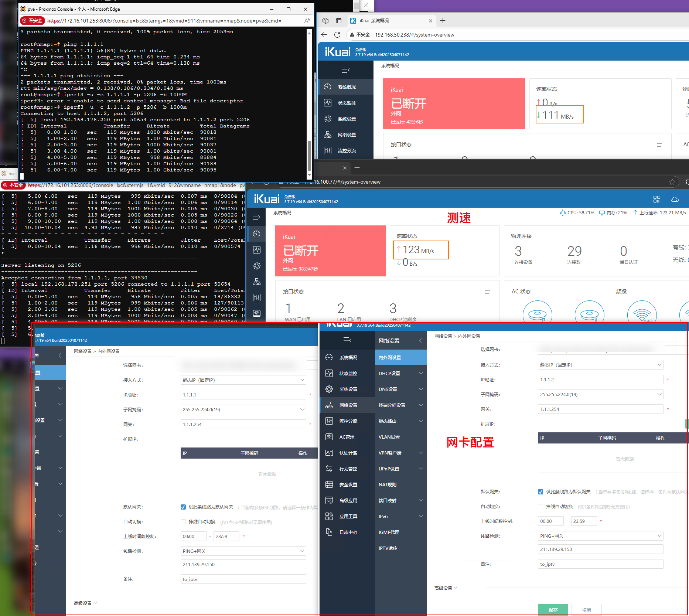Bookmark star icon for 16.100.77 page
This screenshot has height=616, width=689.
[672, 182]
